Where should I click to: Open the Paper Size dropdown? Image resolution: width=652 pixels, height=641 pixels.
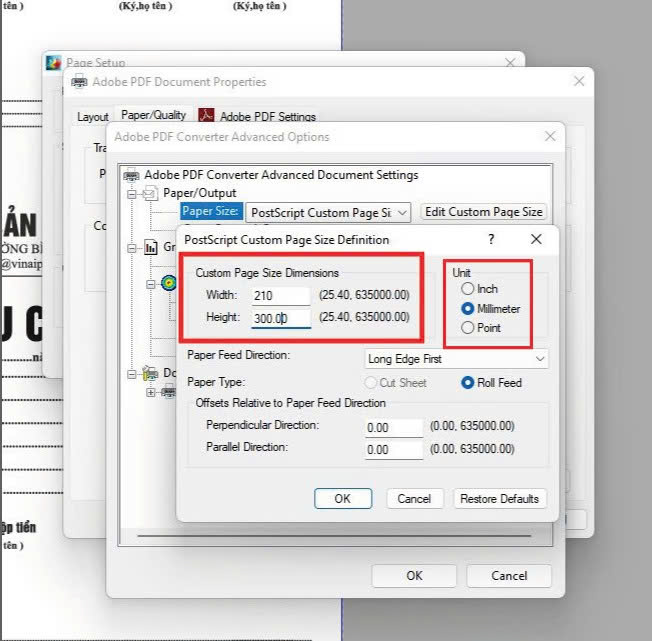(x=328, y=213)
